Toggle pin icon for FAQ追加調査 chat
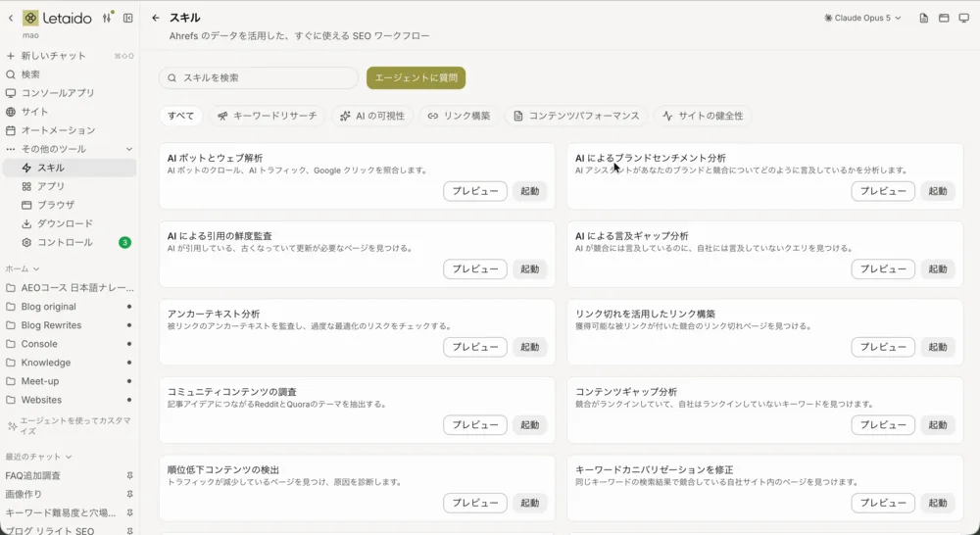This screenshot has width=980, height=535. click(130, 475)
